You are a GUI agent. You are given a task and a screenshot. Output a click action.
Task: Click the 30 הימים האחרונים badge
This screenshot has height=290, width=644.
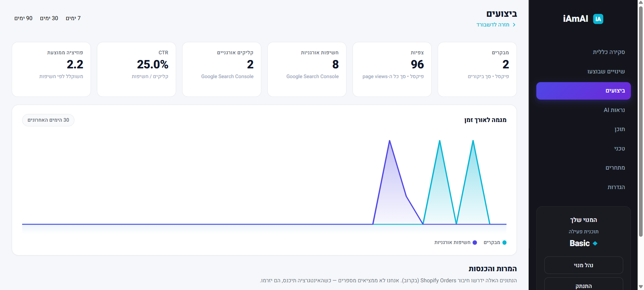pyautogui.click(x=48, y=120)
